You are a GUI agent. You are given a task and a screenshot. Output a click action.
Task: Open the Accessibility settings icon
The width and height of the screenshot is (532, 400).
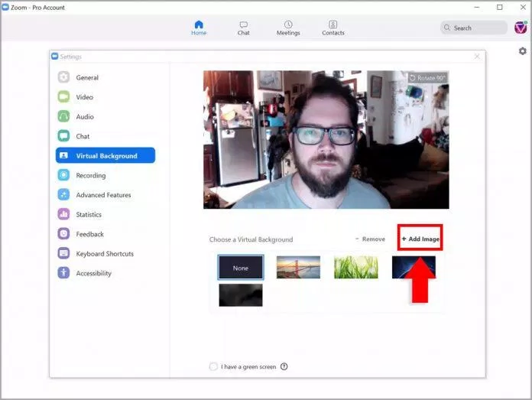coord(63,273)
